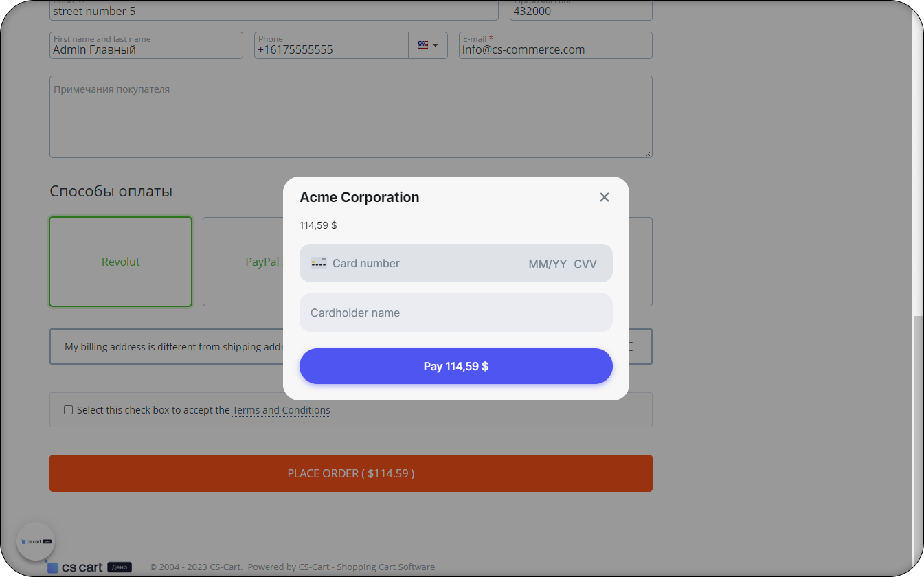This screenshot has height=577, width=924.
Task: Click the Powered by CS-Cart footer text
Action: [x=341, y=567]
